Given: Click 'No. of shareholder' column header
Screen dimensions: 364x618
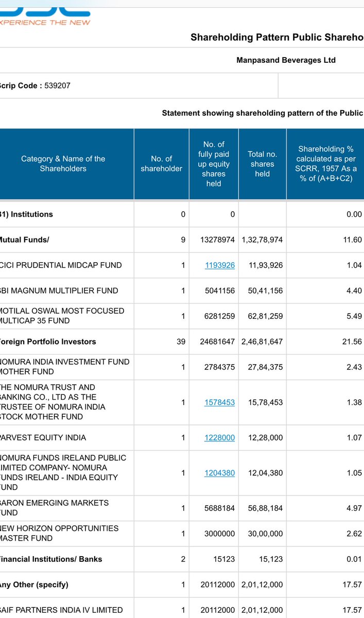Looking at the screenshot, I should (162, 164).
